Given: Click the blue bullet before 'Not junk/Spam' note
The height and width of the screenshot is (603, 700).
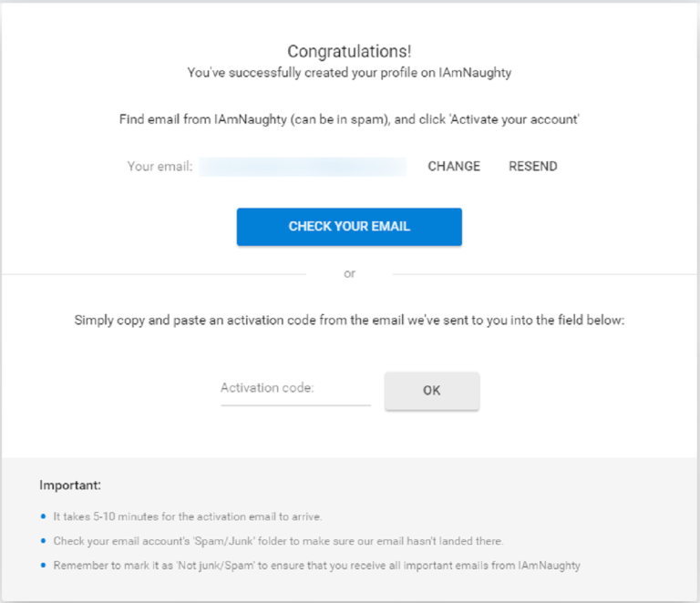Looking at the screenshot, I should [x=44, y=565].
